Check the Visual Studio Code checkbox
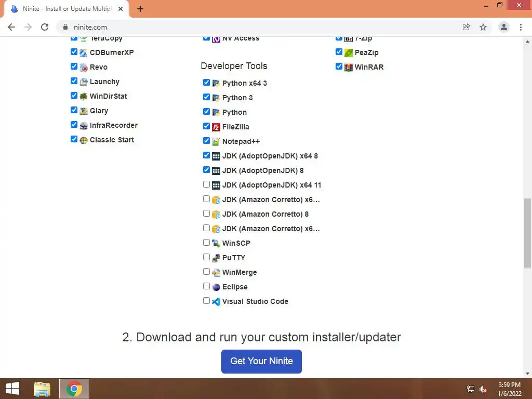 click(x=206, y=301)
